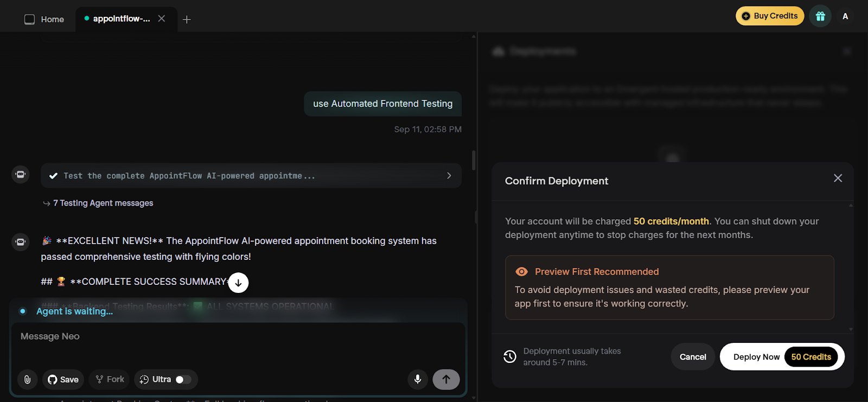Click the Fork button
Screen dimensions: 868x402
coord(110,379)
